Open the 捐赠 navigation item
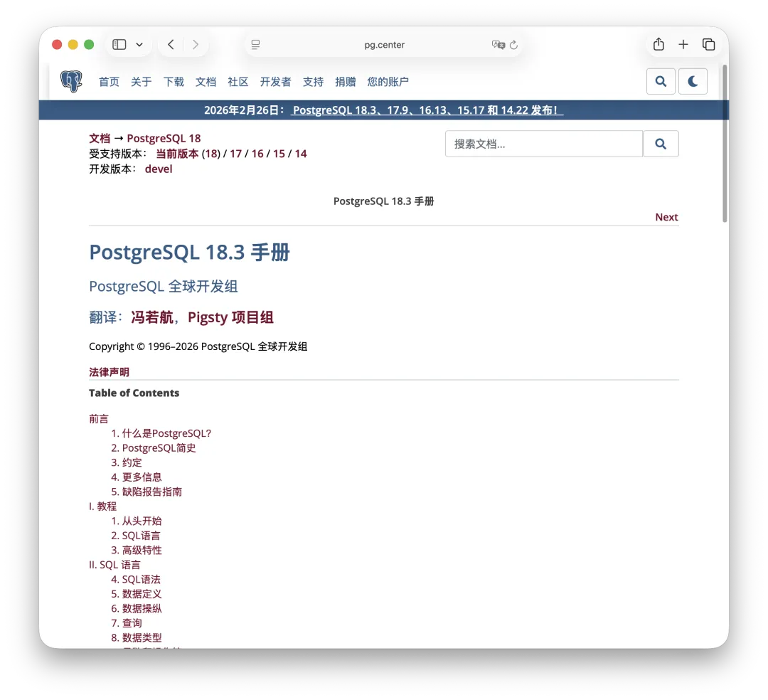The height and width of the screenshot is (700, 768). tap(346, 81)
